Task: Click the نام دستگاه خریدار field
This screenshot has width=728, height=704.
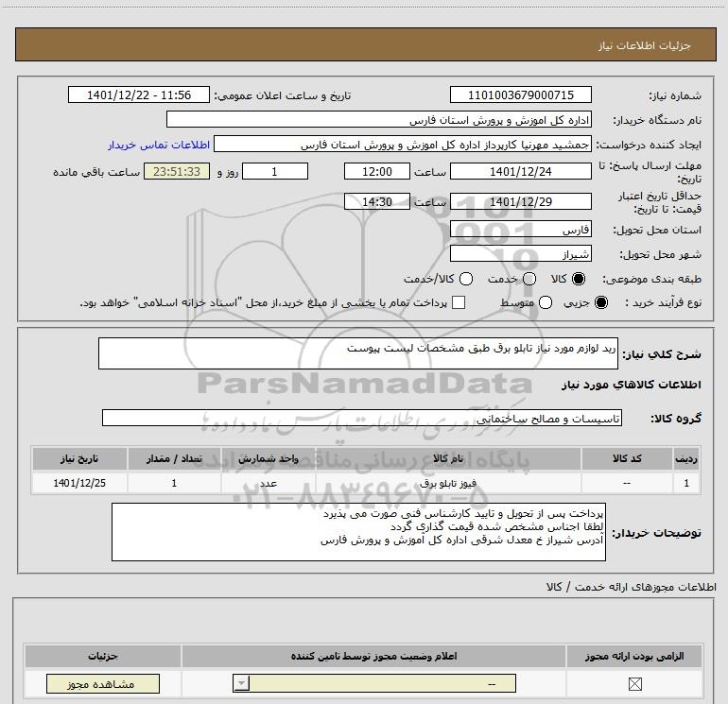Action: [x=379, y=119]
